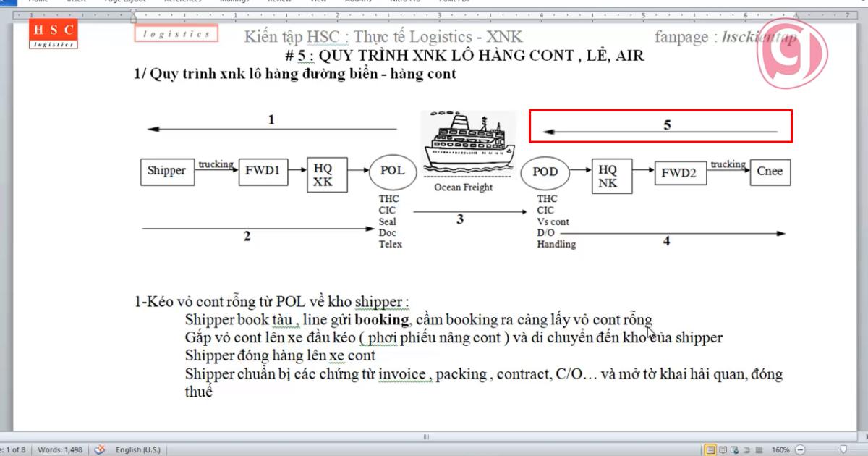Switch to Outline view
Image resolution: width=868 pixels, height=456 pixels.
(x=746, y=449)
